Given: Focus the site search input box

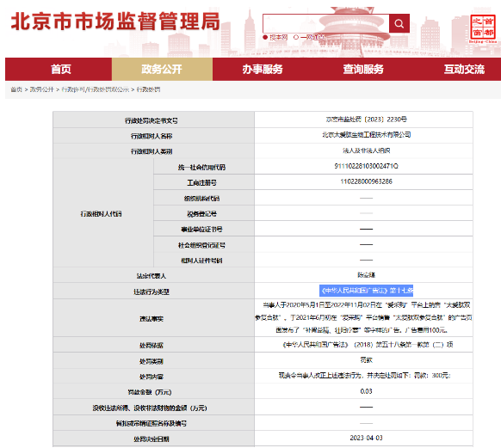Looking at the screenshot, I should (x=326, y=23).
